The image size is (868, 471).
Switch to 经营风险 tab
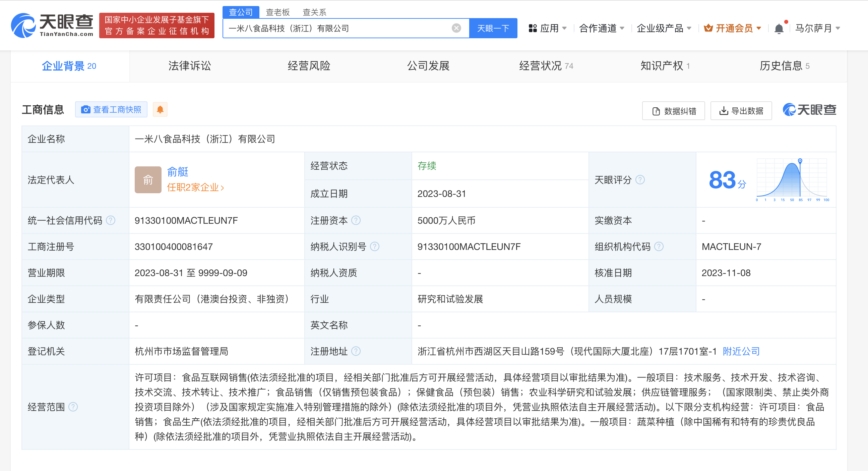(309, 66)
